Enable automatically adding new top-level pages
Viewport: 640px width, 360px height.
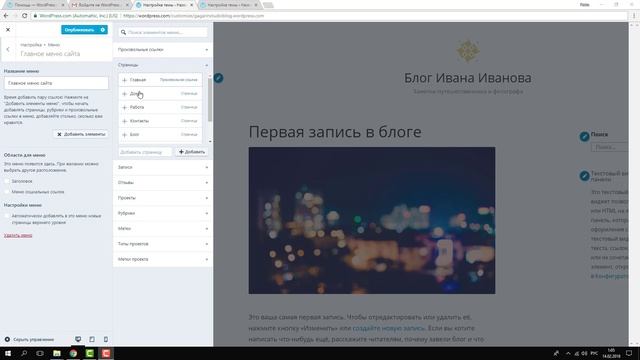tap(7, 216)
